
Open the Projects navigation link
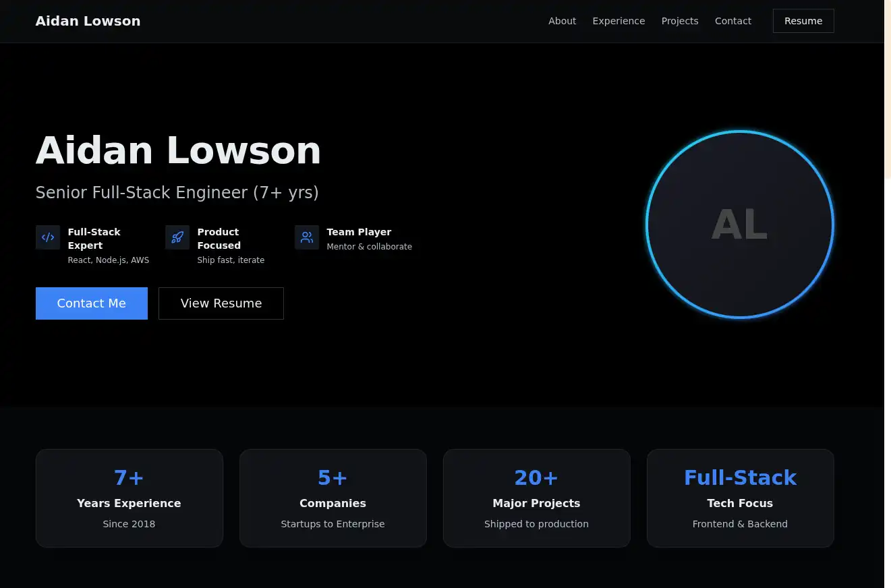click(679, 21)
